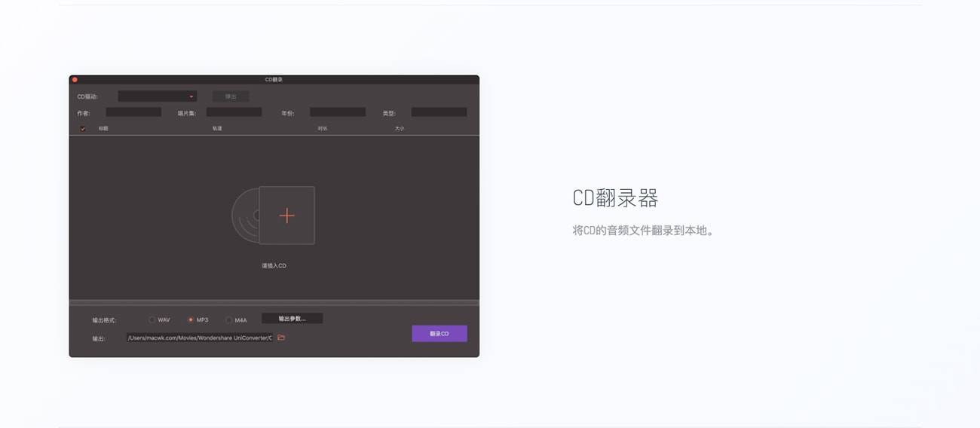Open the 输出参数 output settings

(x=292, y=319)
